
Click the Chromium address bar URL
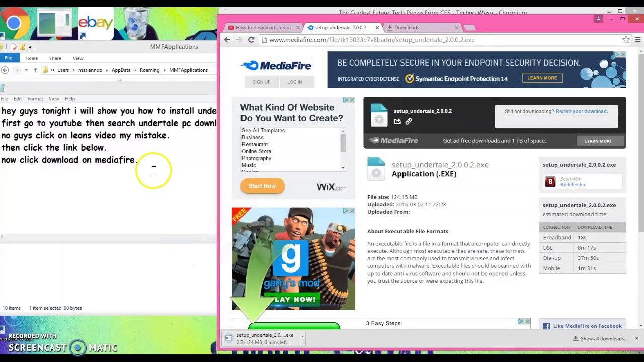tap(372, 40)
